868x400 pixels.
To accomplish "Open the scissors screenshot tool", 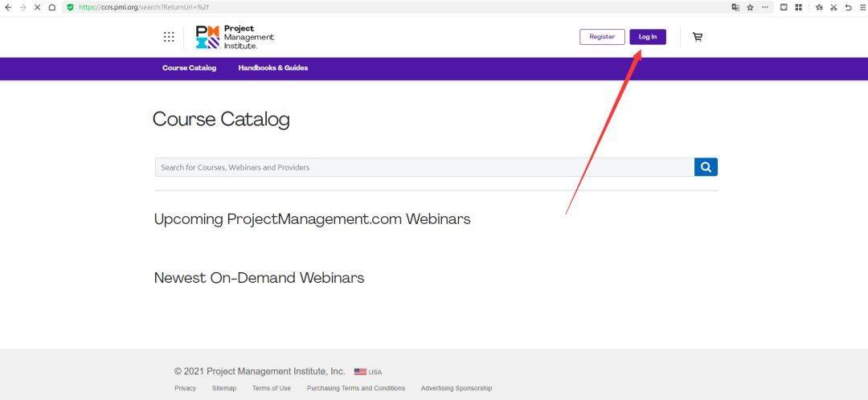I will (833, 7).
